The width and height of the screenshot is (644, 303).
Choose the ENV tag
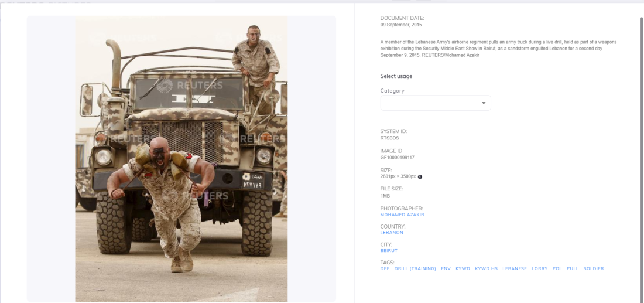[446, 268]
